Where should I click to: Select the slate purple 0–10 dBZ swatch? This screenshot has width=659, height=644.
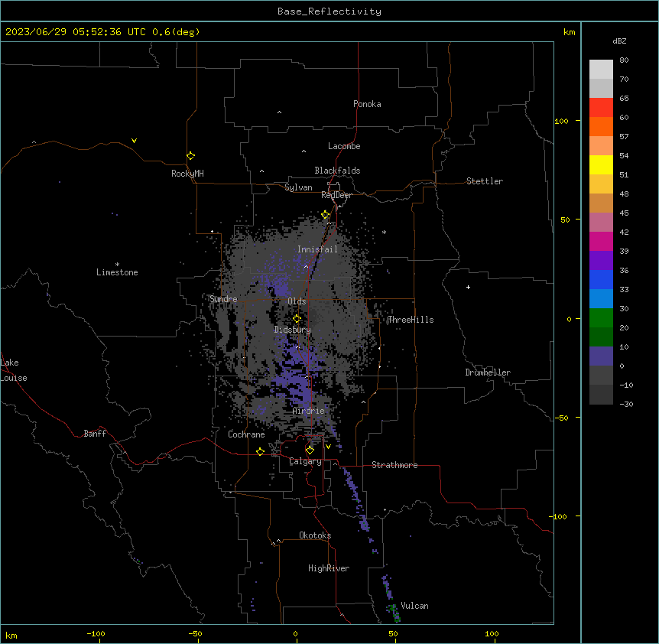[x=601, y=356]
